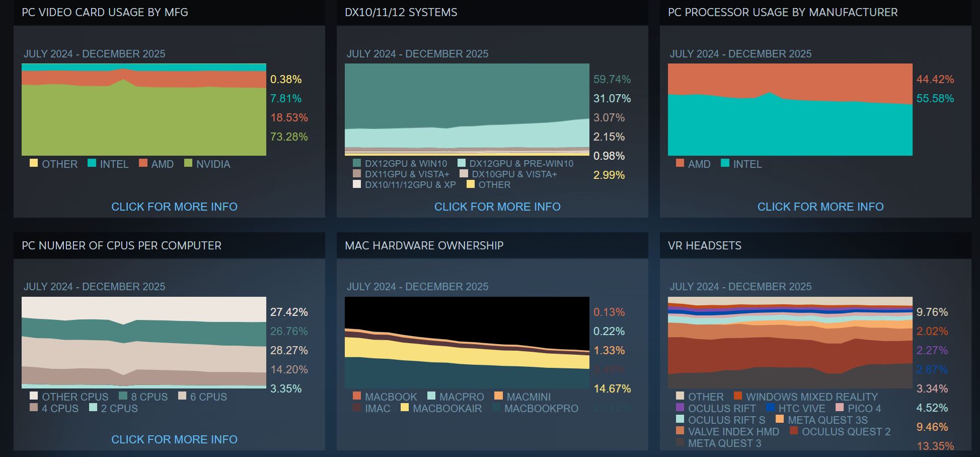
Task: Click the VR headsets stacked area chart
Action: (x=790, y=343)
